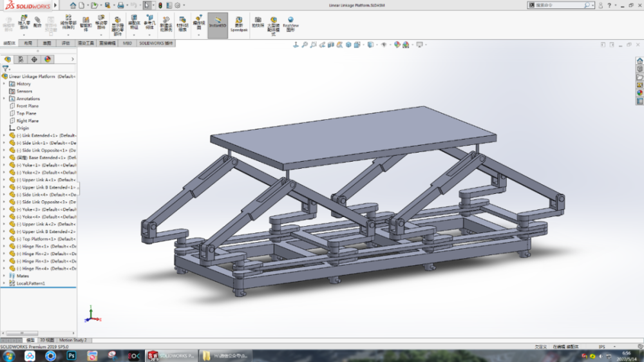Open the SOLIDWORKS Resources home task pane

tap(639, 61)
